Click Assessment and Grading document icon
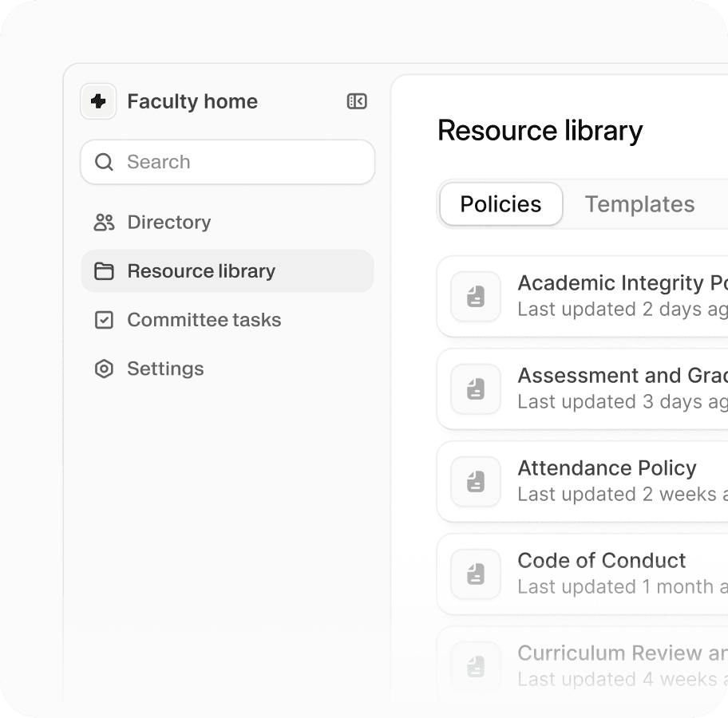This screenshot has height=718, width=728. pyautogui.click(x=476, y=389)
